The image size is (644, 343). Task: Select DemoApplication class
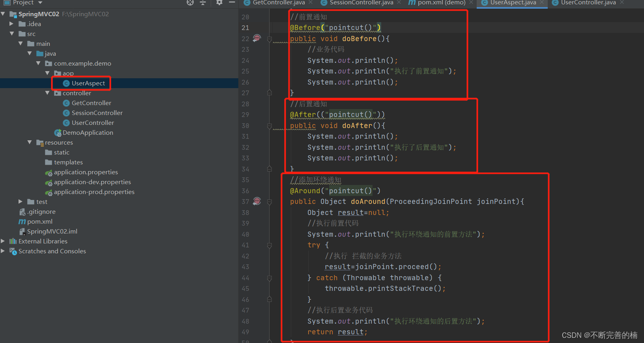(88, 132)
